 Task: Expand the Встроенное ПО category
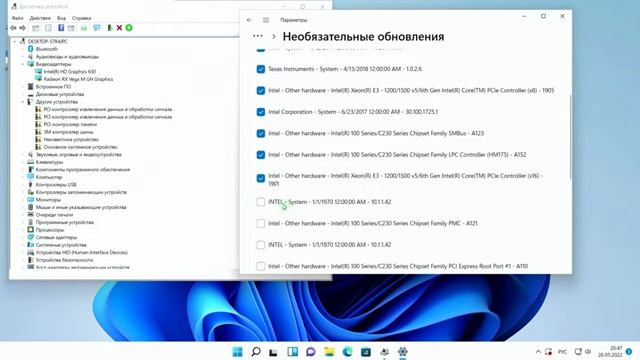(x=23, y=87)
